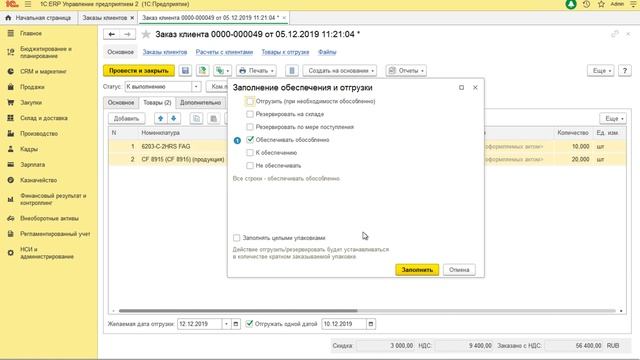
Task: Open the main menu hamburger icon
Action: 28,4
